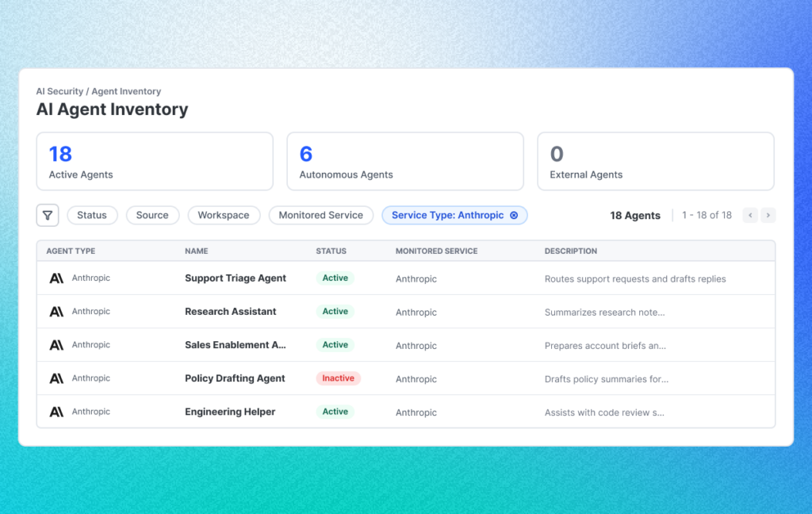The height and width of the screenshot is (514, 812).
Task: Click the '18 Agents' count label
Action: tap(635, 216)
